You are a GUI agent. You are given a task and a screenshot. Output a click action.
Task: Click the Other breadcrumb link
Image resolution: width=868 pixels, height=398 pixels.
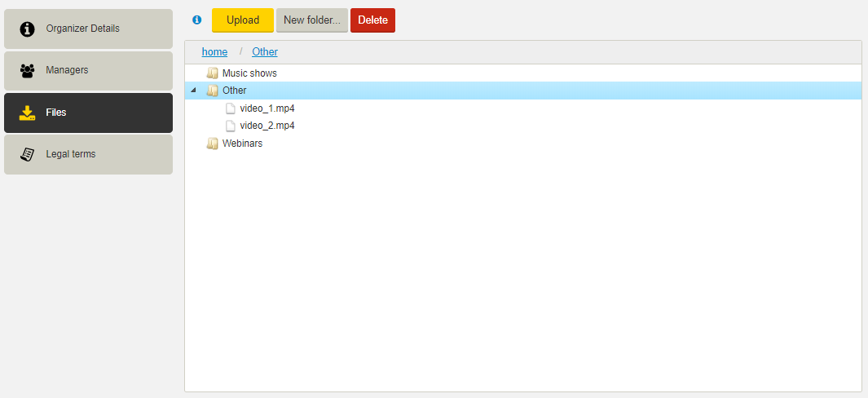click(265, 51)
